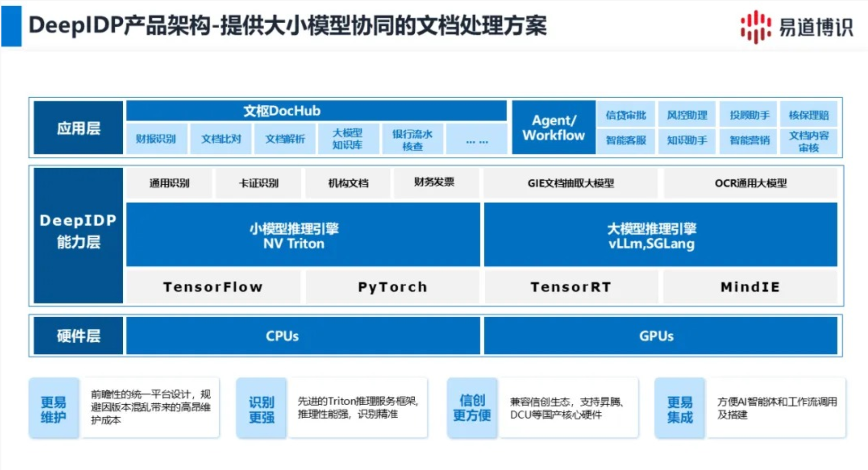Click the 更易维护 feature label

point(54,409)
